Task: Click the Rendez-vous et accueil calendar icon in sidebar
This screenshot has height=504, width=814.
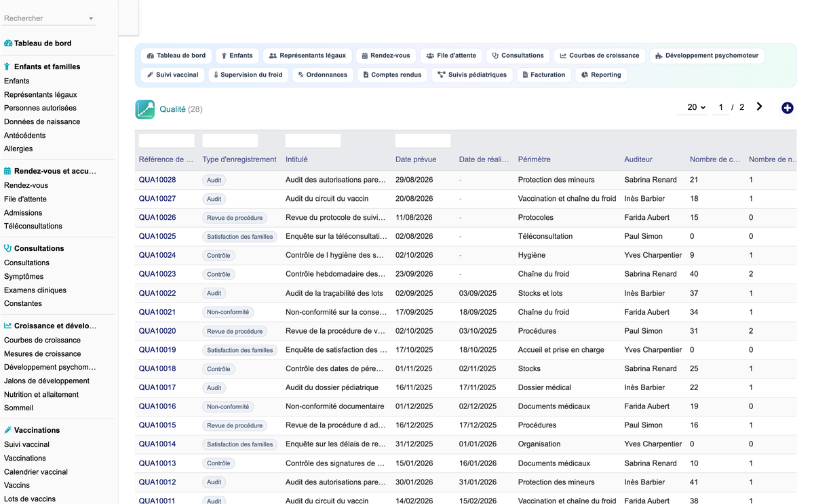Action: [x=7, y=171]
